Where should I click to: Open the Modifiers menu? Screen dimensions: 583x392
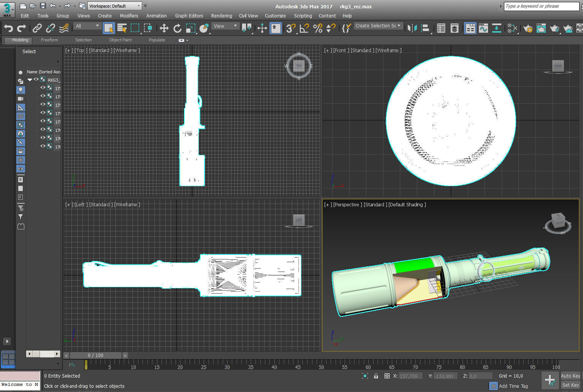(x=129, y=16)
